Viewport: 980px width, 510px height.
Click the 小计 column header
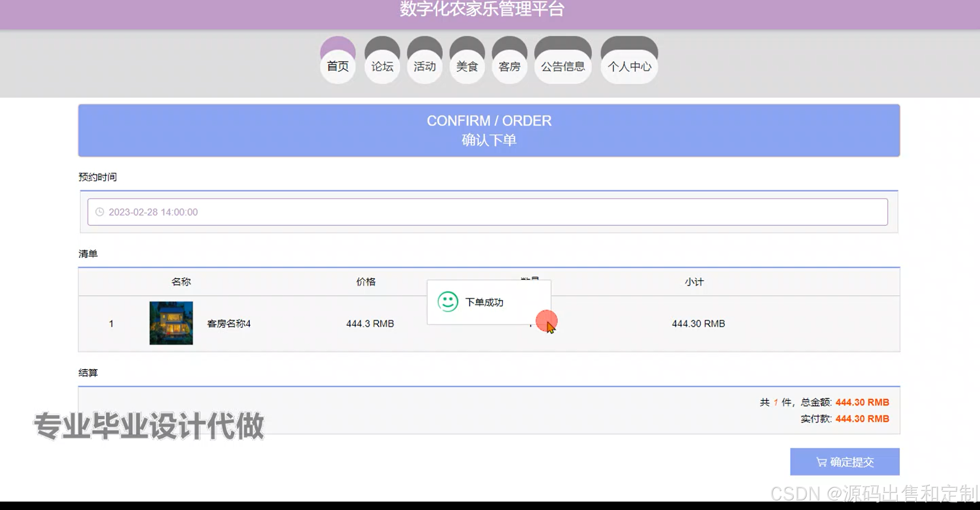(694, 282)
